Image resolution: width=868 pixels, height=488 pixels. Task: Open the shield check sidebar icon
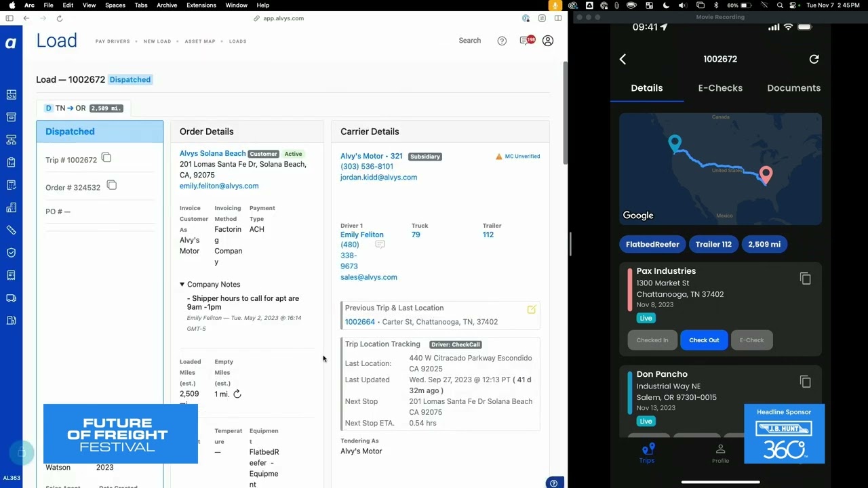11,253
